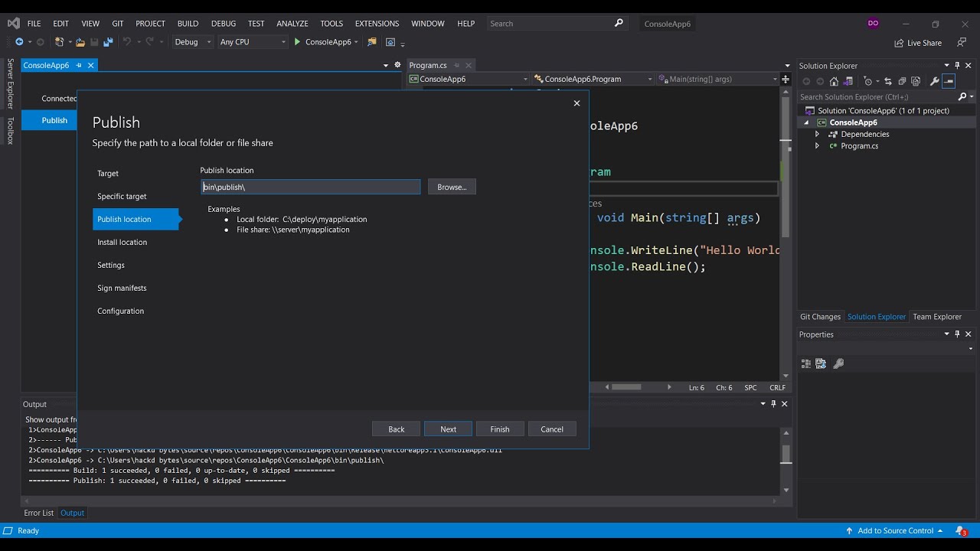
Task: Toggle Preview Selected Items in Solution Explorer
Action: 949,81
